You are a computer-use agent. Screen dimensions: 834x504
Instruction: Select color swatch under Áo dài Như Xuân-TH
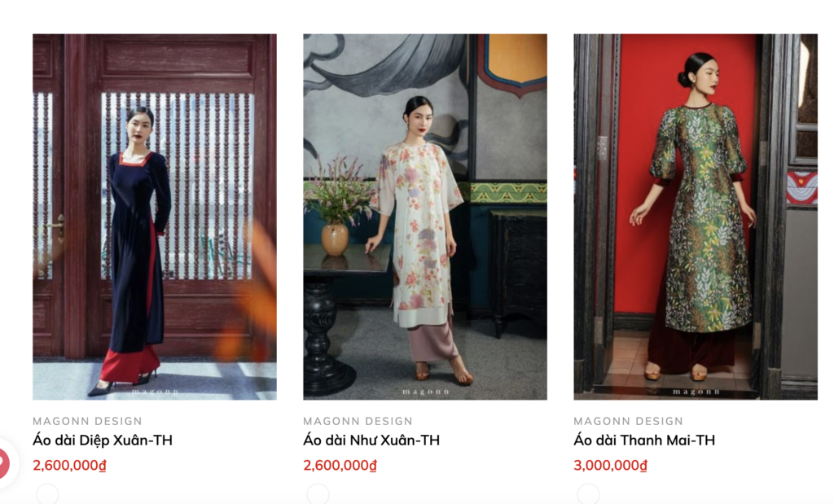[318, 494]
